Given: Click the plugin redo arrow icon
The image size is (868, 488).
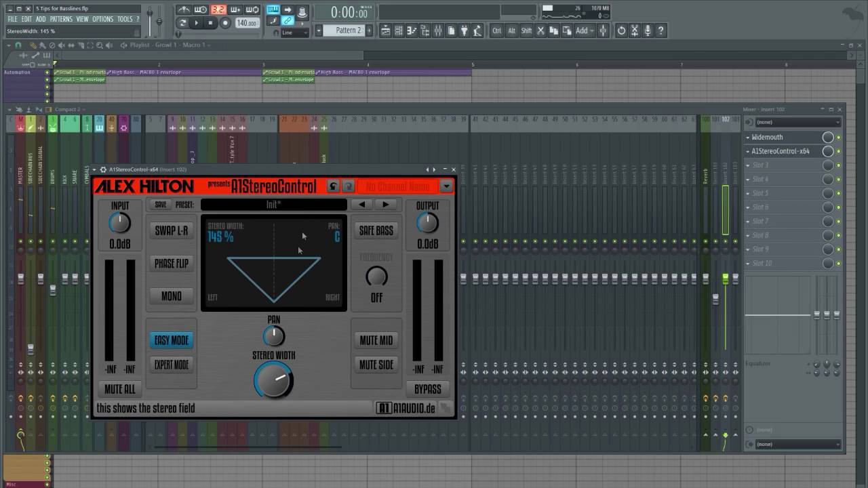Looking at the screenshot, I should point(348,186).
